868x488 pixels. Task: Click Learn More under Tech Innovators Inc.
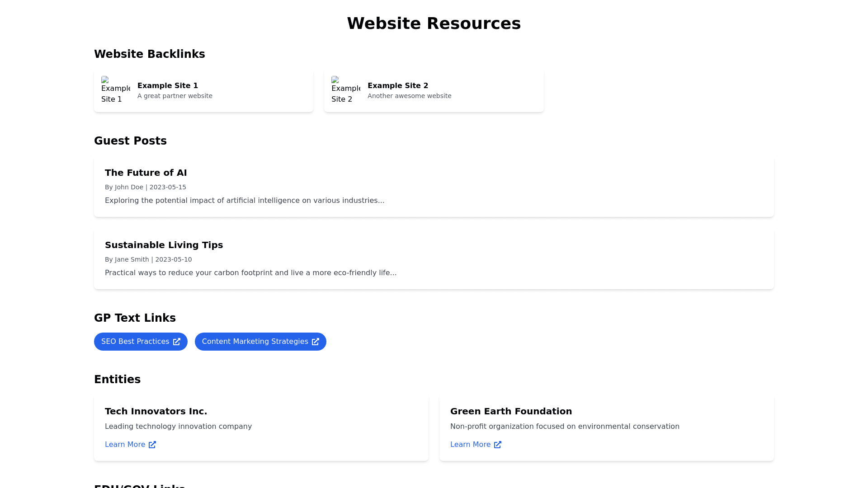pos(125,445)
